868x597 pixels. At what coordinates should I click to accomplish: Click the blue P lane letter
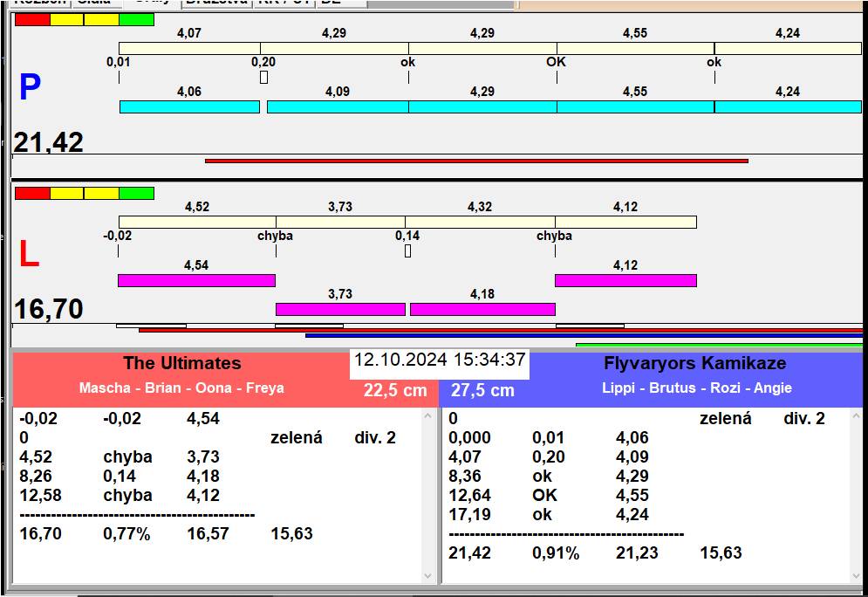(30, 87)
